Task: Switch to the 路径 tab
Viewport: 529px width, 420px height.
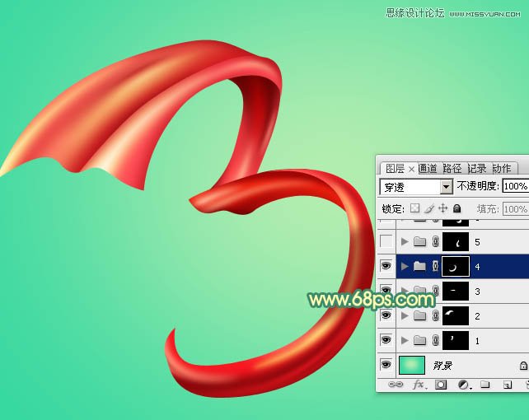Action: pos(452,168)
